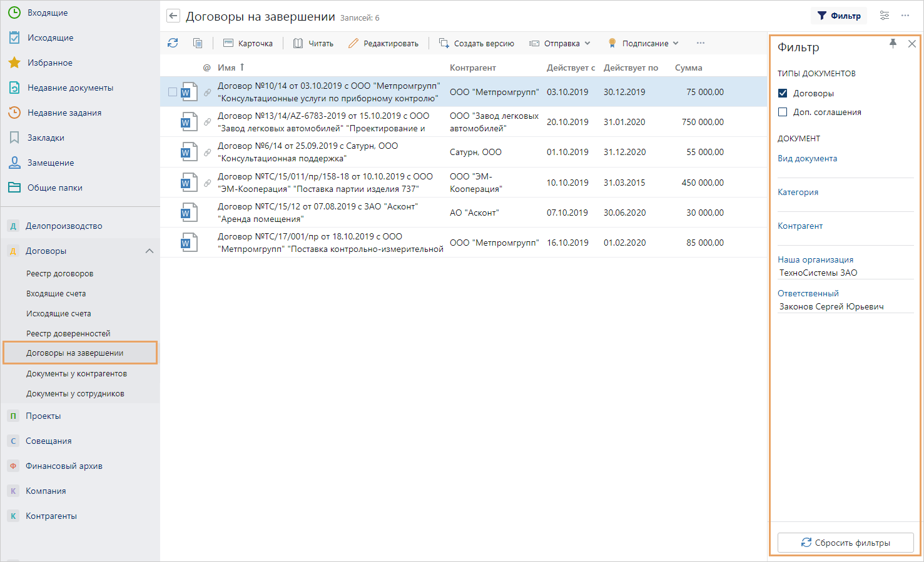Select the first contract row checkbox
This screenshot has width=924, height=562.
point(173,92)
